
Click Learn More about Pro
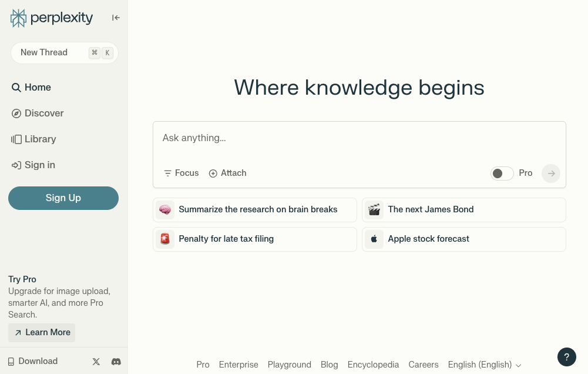(x=42, y=333)
